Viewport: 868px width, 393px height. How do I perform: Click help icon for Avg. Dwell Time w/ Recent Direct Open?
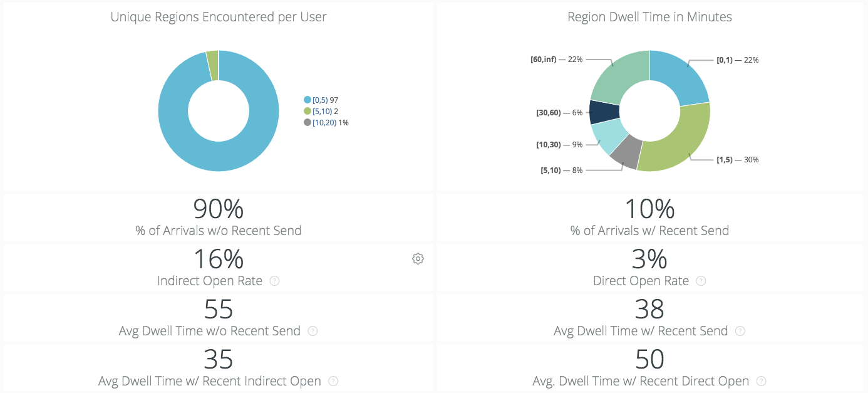coord(761,381)
